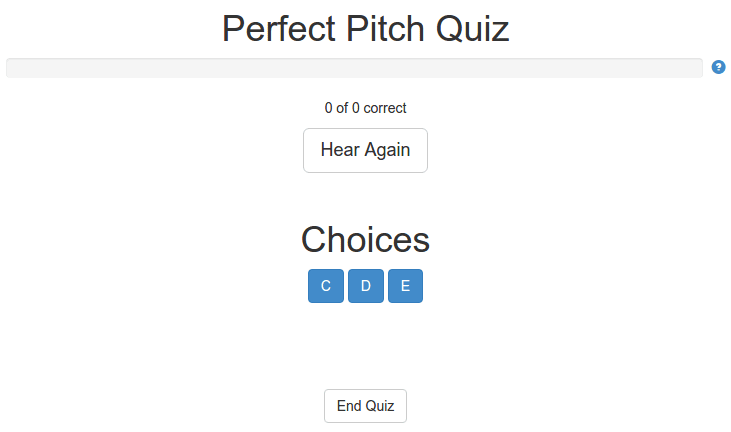The width and height of the screenshot is (731, 432).
Task: Play the pitch again
Action: (366, 151)
